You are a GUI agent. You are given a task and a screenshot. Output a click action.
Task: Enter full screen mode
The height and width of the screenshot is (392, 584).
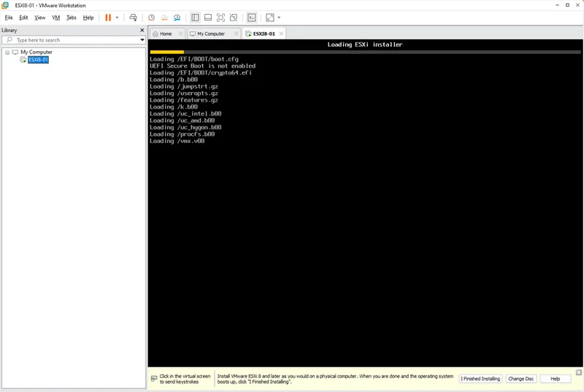pos(220,18)
